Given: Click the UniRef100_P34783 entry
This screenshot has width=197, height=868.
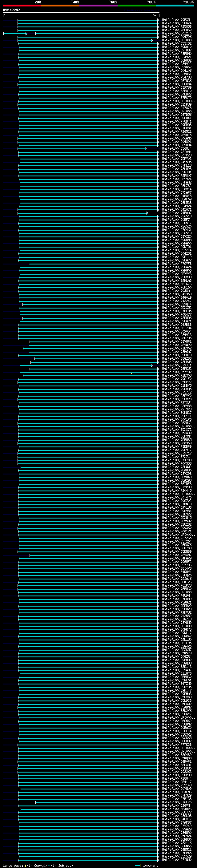Looking at the screenshot, I should point(176,77).
